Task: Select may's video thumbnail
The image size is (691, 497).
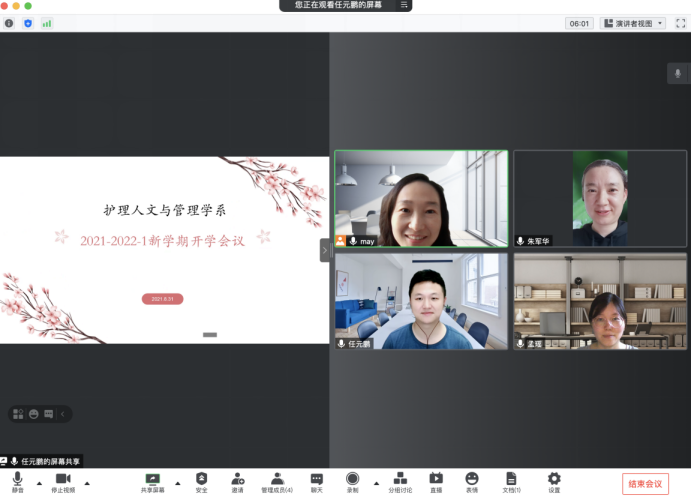Action: pyautogui.click(x=421, y=199)
